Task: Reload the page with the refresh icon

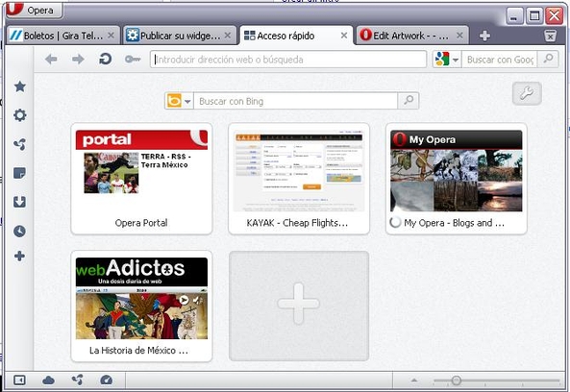Action: pos(105,59)
